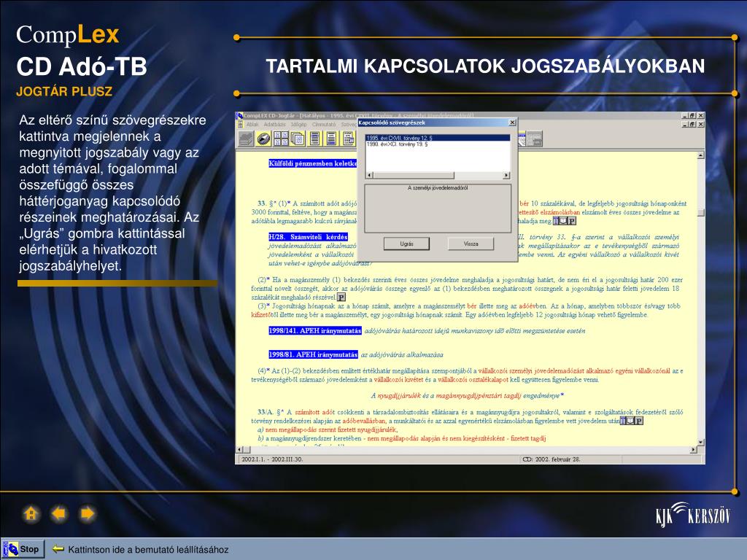Screen dimensions: 747x560
Task: Select '1995. évi CXVII. törvény 12. §' entry
Action: tap(438, 138)
